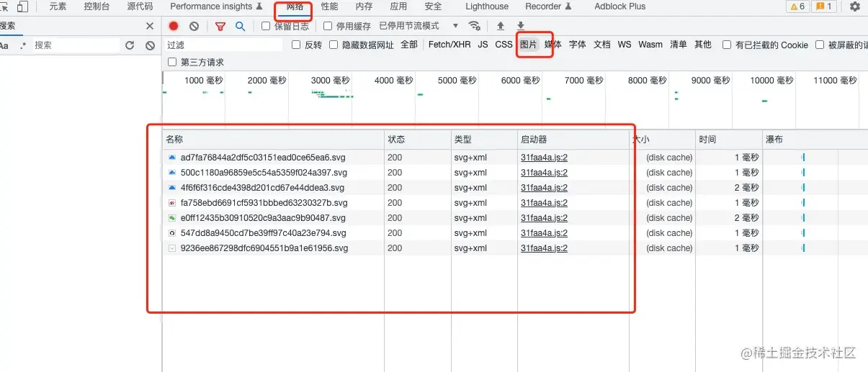Switch to the 控制台 tab
This screenshot has width=868, height=372.
(x=97, y=6)
